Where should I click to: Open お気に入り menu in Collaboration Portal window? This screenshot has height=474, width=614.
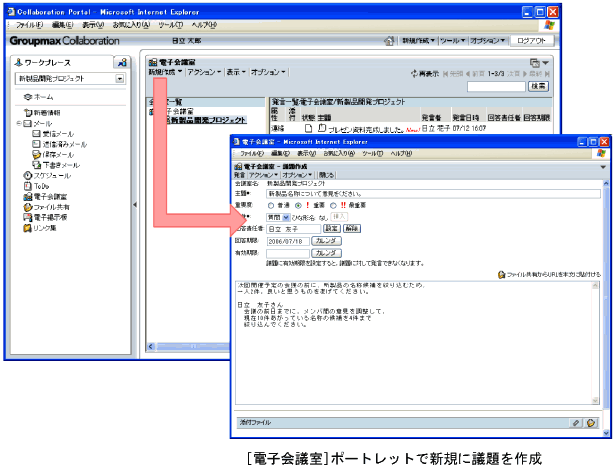click(x=131, y=25)
